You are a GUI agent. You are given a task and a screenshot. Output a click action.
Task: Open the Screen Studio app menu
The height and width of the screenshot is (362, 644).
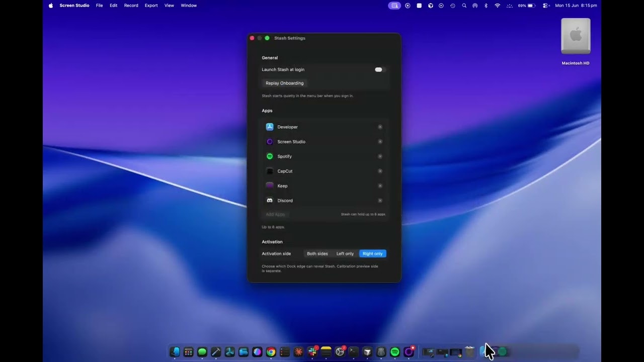(x=74, y=6)
